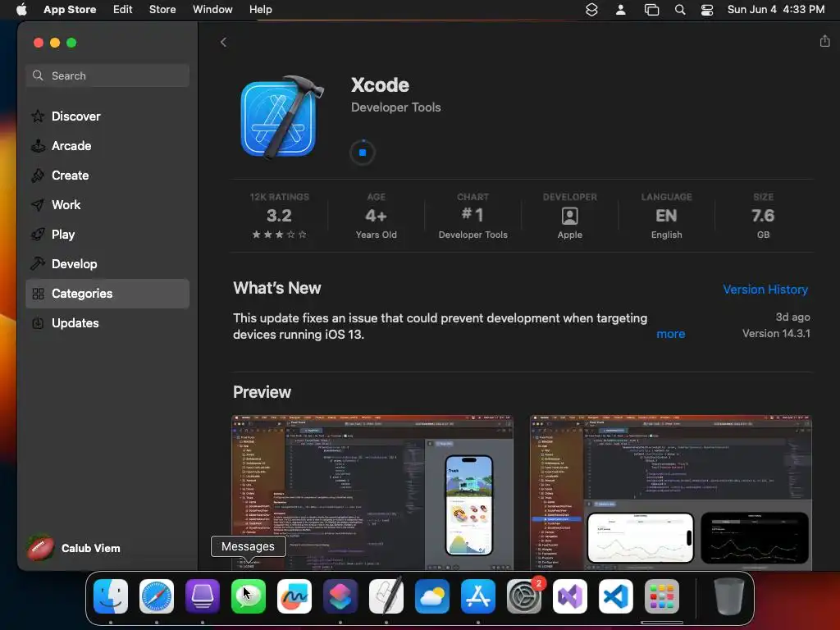
Task: Open Messages from the Dock
Action: pos(249,596)
